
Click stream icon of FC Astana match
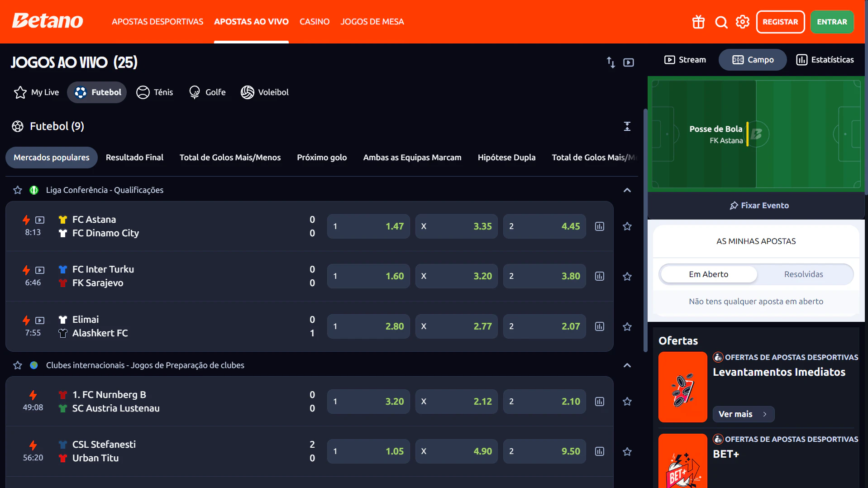pos(40,220)
